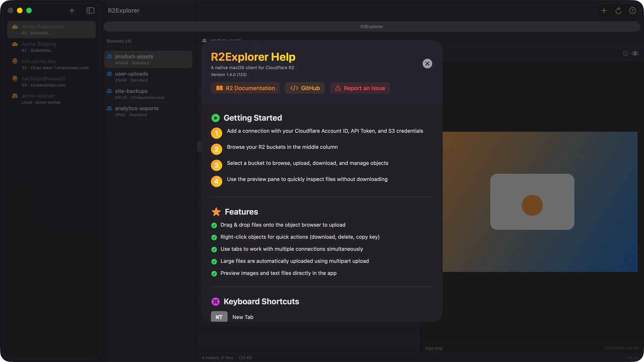Select Acme Production connection
This screenshot has width=644, height=362.
click(51, 30)
